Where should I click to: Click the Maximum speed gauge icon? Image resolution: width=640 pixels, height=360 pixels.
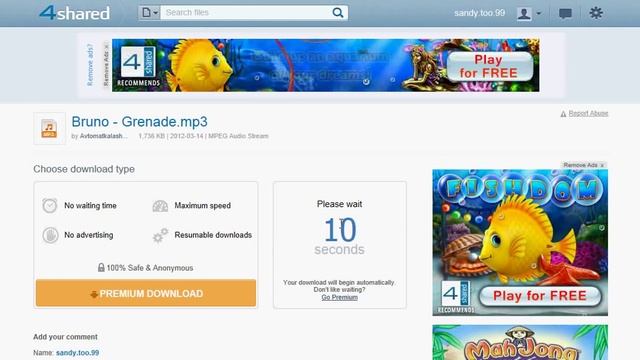[x=160, y=206]
